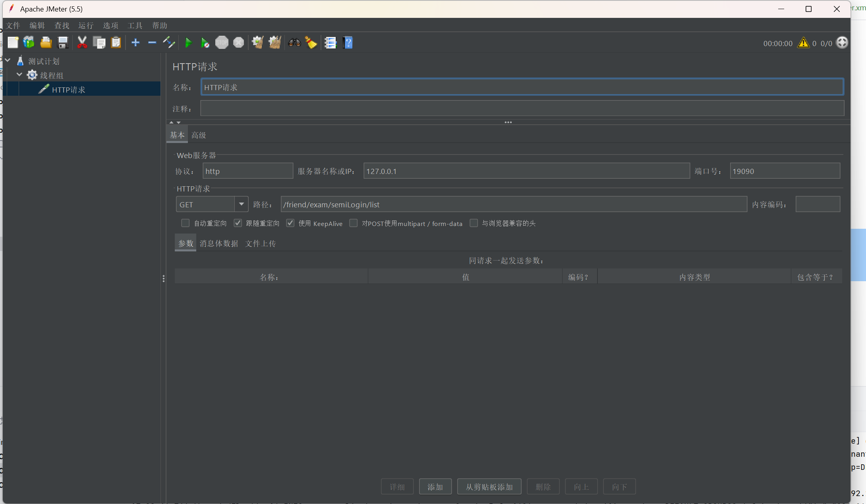Click the 向下 button
The height and width of the screenshot is (504, 866).
coord(619,487)
